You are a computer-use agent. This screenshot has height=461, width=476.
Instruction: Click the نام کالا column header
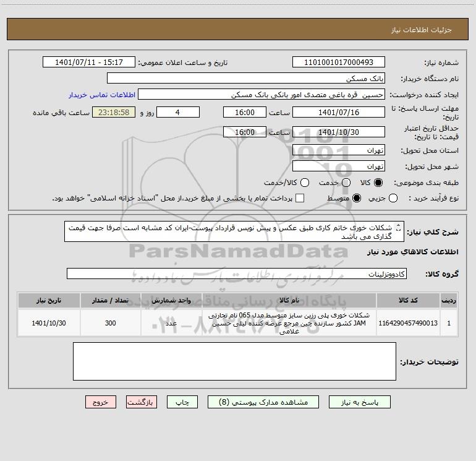[x=289, y=301]
